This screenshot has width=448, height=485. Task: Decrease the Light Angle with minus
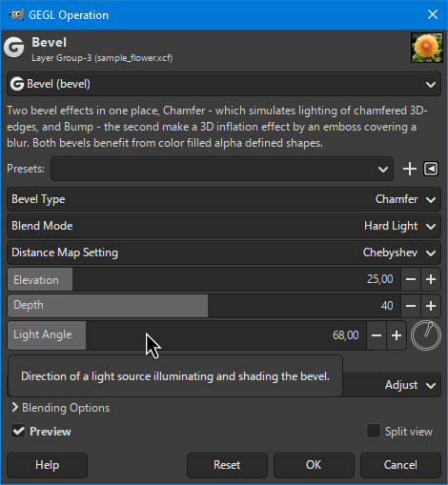coord(377,335)
